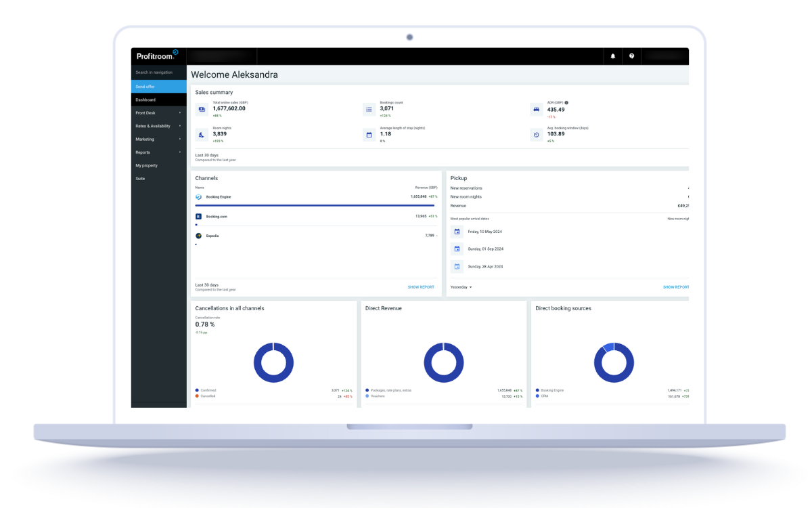
Task: Click the ADR info tooltip icon
Action: click(x=566, y=103)
